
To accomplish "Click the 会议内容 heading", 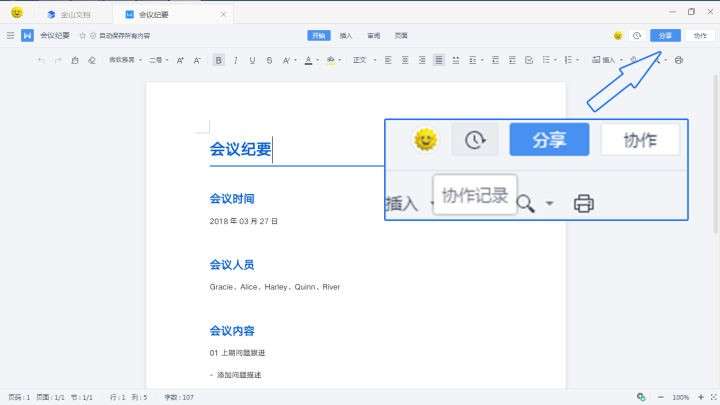I will tap(232, 331).
